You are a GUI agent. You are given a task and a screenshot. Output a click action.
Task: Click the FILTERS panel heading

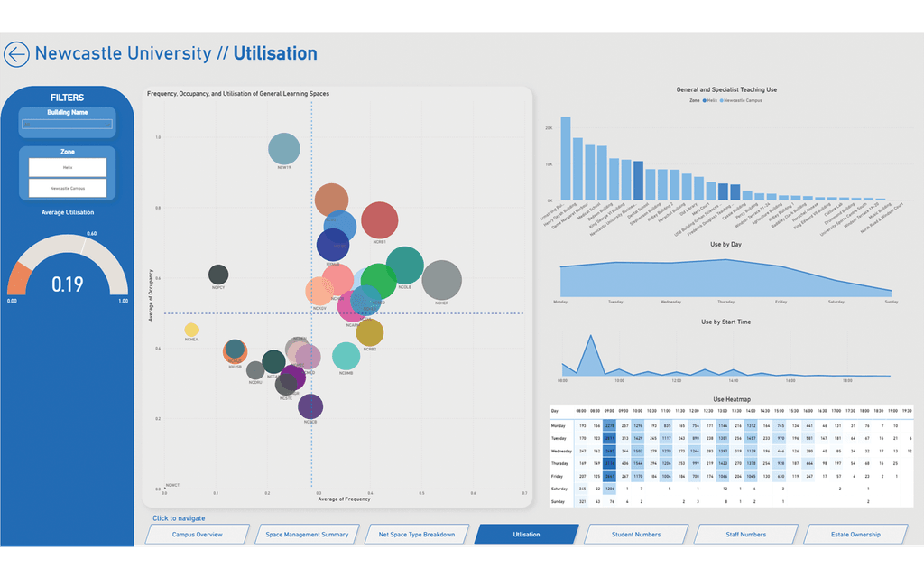tap(67, 98)
